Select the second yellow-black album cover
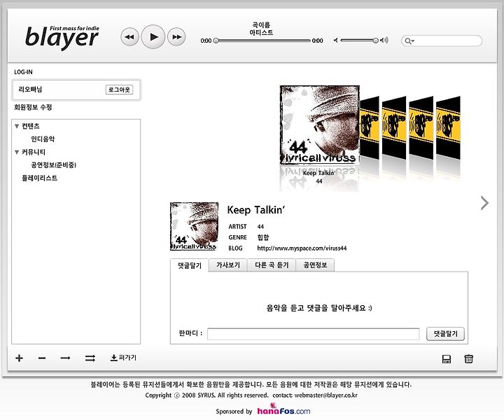The image size is (504, 420). pyautogui.click(x=394, y=128)
